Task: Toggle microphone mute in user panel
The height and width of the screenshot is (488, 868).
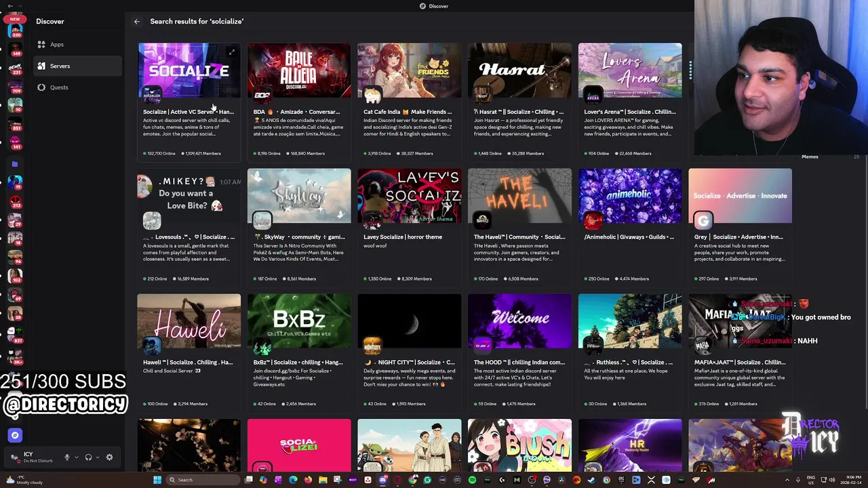Action: 66,457
